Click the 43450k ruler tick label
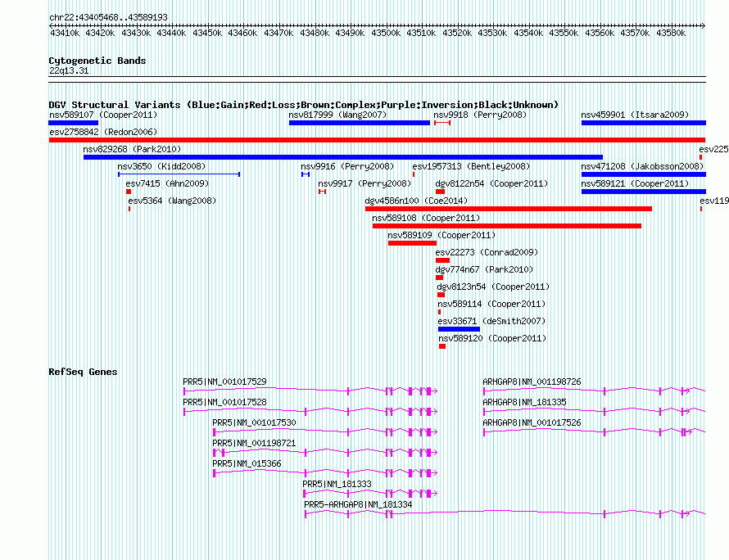 click(207, 33)
